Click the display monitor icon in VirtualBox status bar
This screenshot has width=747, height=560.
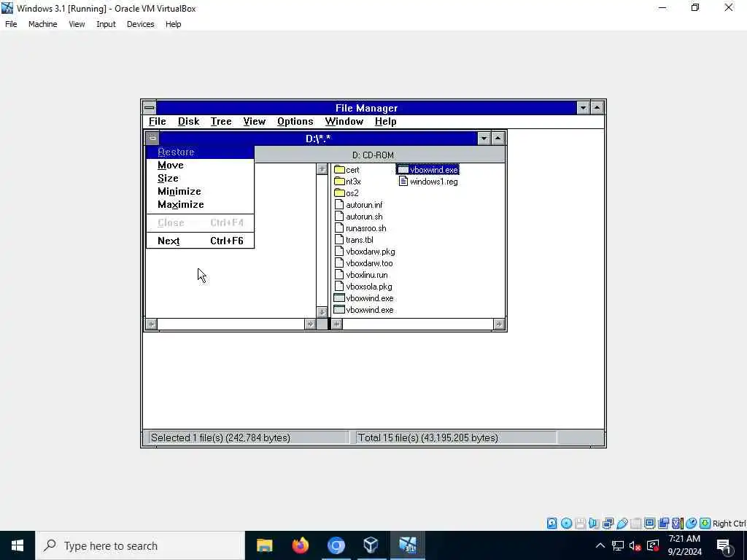(x=649, y=524)
